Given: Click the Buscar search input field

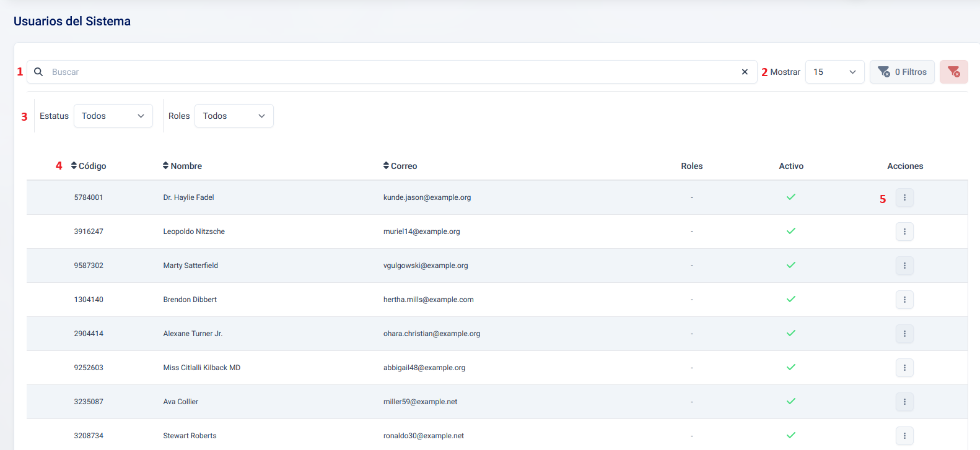Looking at the screenshot, I should [390, 72].
